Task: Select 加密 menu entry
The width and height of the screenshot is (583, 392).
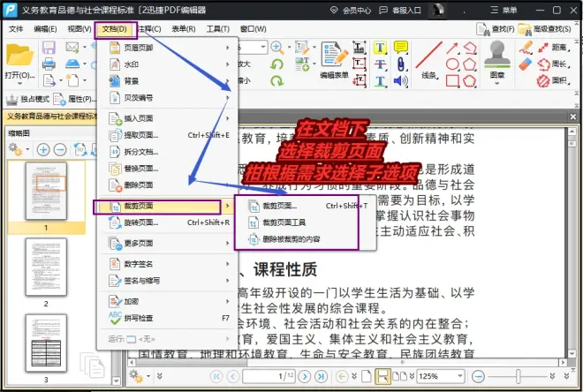Action: 167,301
